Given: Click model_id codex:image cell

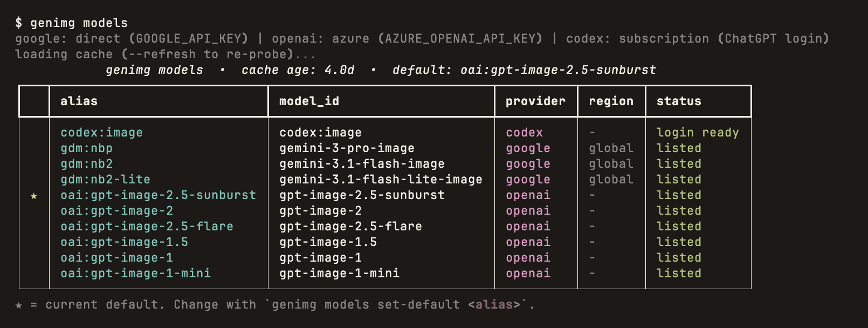Looking at the screenshot, I should point(320,133).
